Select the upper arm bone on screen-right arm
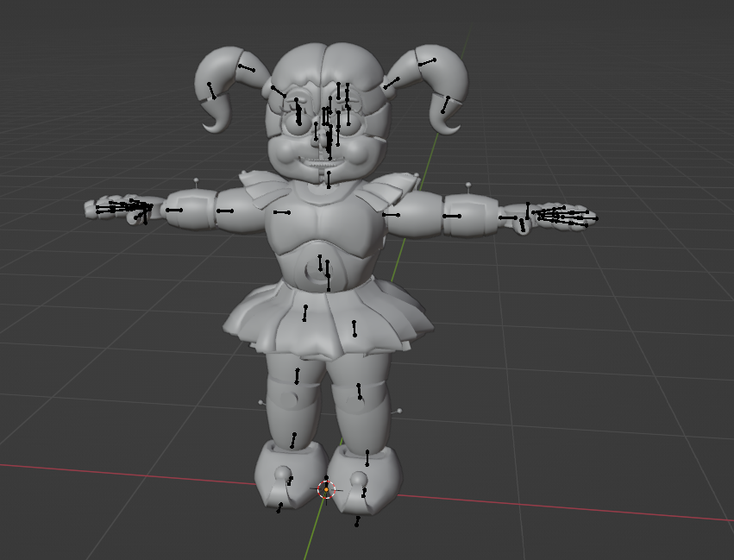 pos(392,215)
